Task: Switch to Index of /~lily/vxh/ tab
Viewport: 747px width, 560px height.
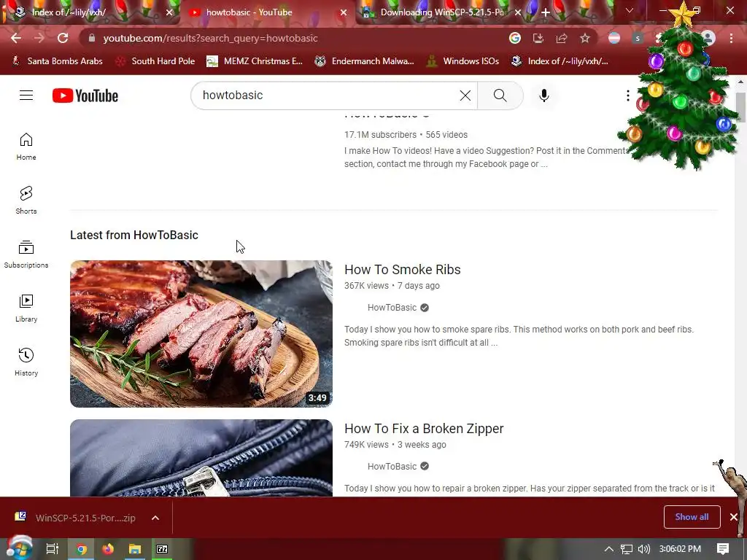Action: click(x=90, y=12)
